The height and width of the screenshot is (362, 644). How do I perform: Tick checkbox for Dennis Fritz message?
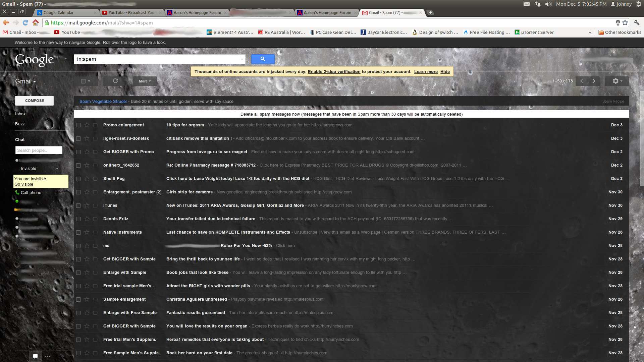pyautogui.click(x=78, y=219)
